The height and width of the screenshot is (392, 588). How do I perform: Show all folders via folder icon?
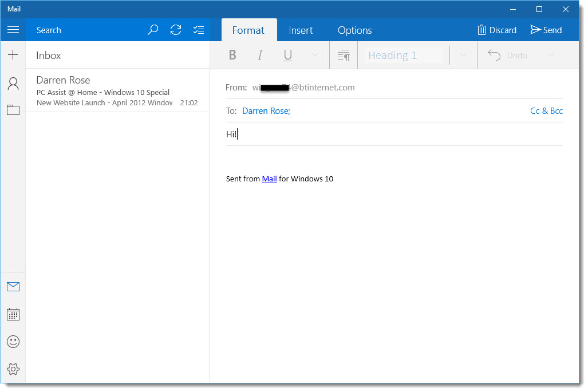pyautogui.click(x=13, y=110)
